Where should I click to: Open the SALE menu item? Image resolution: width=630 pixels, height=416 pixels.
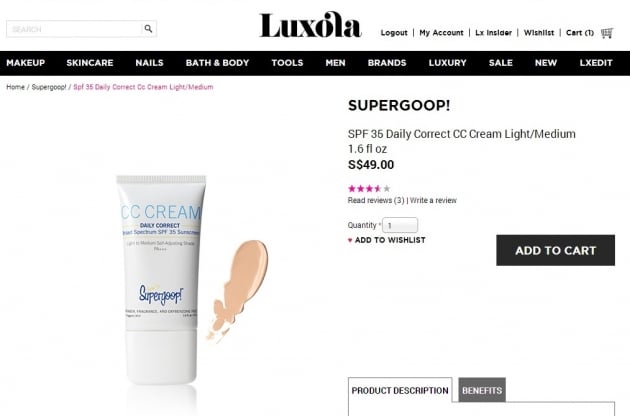tap(501, 63)
